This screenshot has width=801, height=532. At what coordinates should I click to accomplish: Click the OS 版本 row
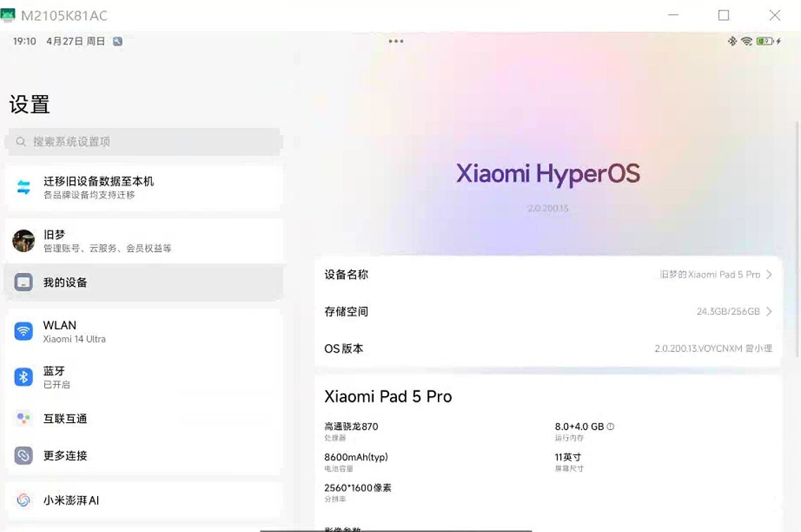(x=548, y=349)
